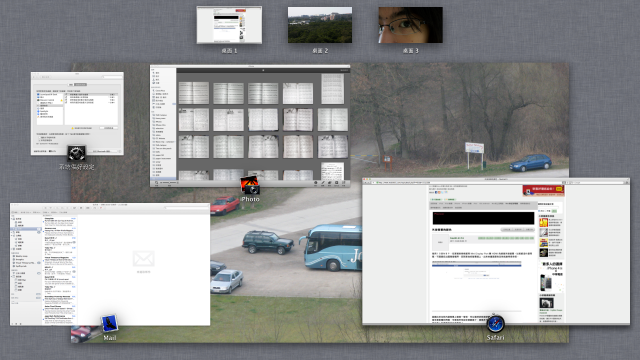This screenshot has width=640, height=360.
Task: Click the 'Photo' label under iPhoto window
Action: 250,199
